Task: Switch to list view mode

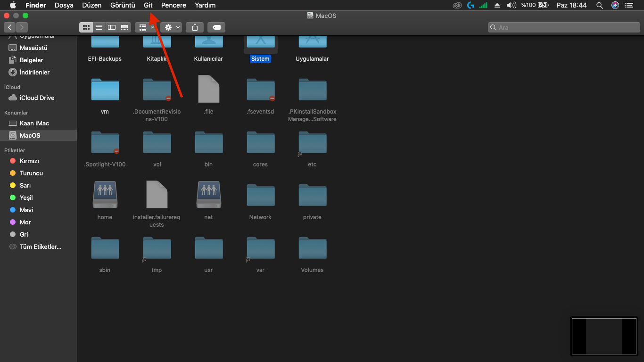Action: 99,27
